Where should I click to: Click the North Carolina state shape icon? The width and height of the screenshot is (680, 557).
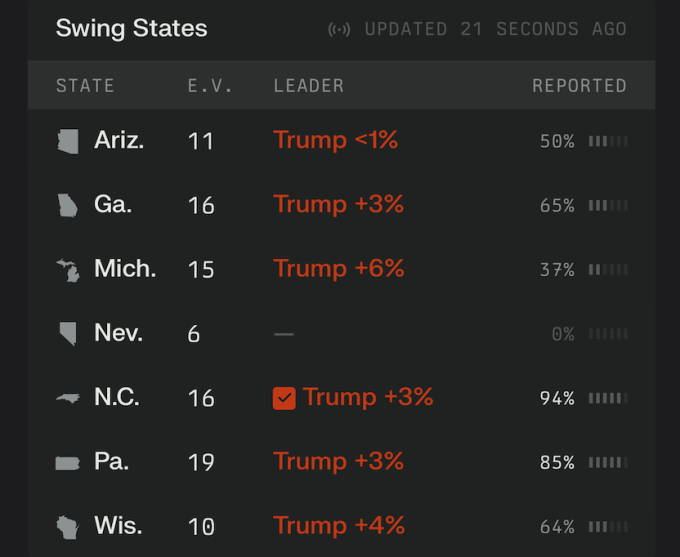pyautogui.click(x=68, y=398)
